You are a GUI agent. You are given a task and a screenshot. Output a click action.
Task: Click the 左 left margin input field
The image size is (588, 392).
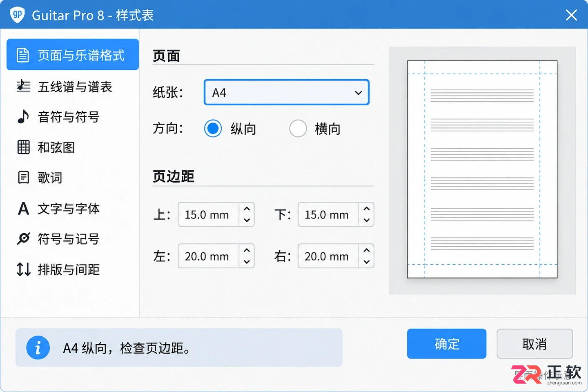click(209, 256)
